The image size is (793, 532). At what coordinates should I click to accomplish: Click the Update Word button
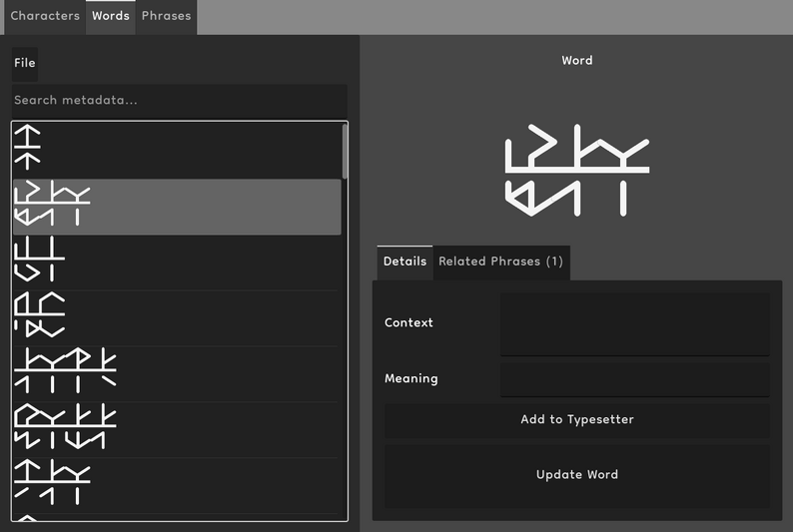pyautogui.click(x=577, y=475)
